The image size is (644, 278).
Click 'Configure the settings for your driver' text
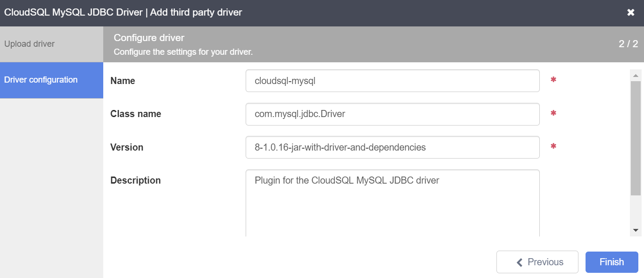(x=183, y=52)
